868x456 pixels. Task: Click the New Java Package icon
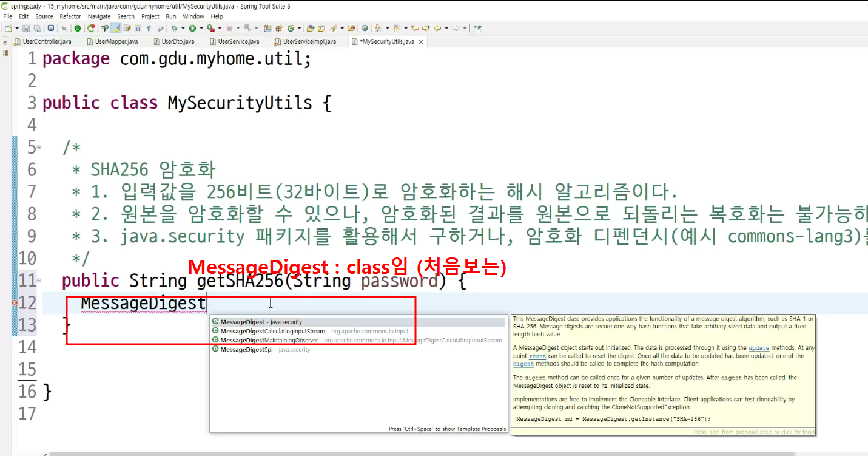click(x=279, y=28)
